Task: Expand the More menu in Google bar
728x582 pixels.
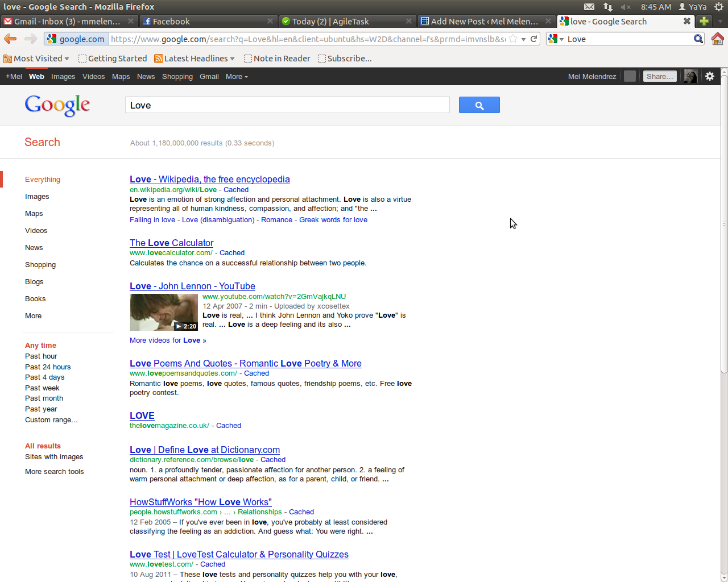Action: (x=237, y=76)
